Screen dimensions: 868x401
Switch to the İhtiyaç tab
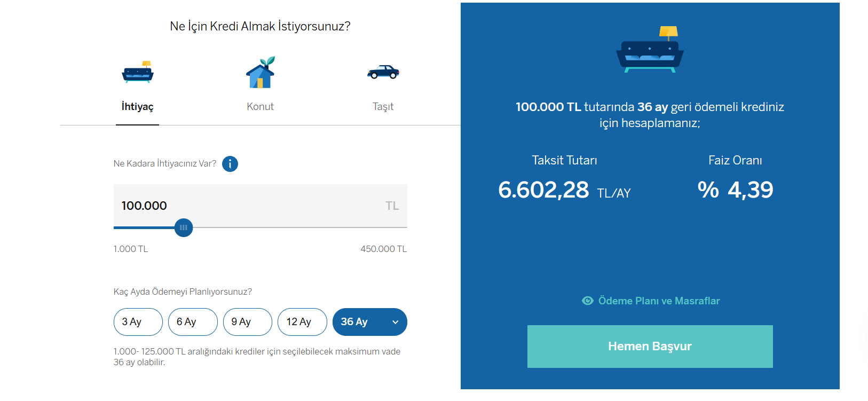point(137,107)
